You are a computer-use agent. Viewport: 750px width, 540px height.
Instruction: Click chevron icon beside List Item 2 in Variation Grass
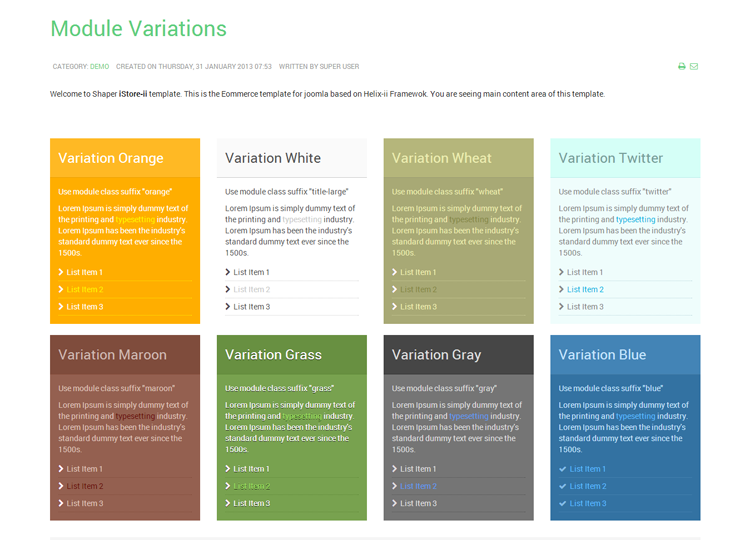(228, 487)
